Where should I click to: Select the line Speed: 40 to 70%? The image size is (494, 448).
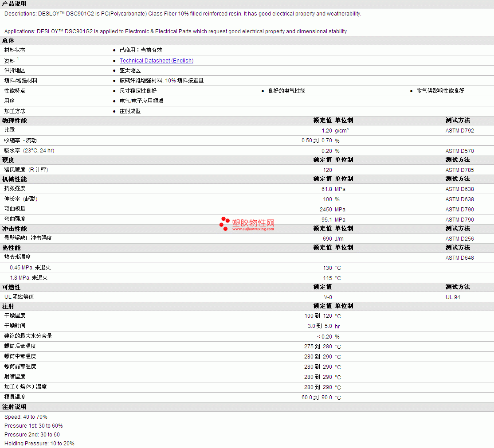pos(26,417)
